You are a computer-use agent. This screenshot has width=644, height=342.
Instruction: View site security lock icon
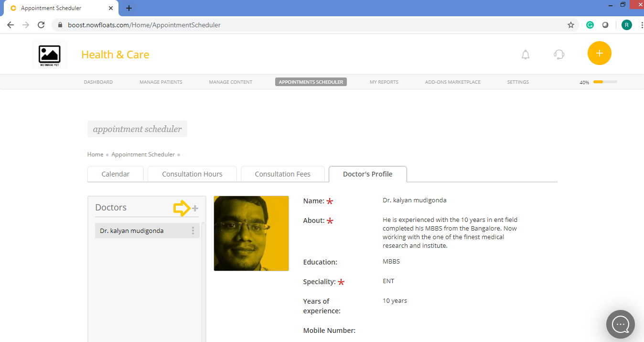(60, 25)
